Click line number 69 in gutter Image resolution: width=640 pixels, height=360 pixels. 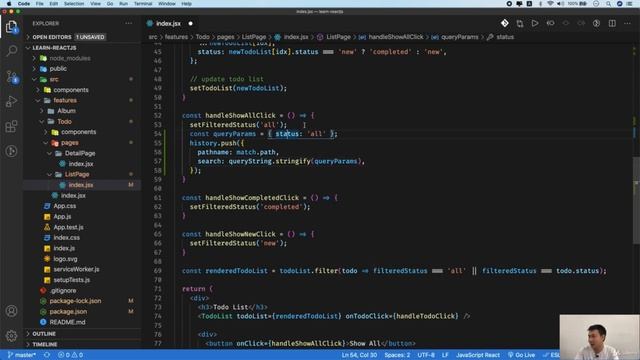click(158, 271)
